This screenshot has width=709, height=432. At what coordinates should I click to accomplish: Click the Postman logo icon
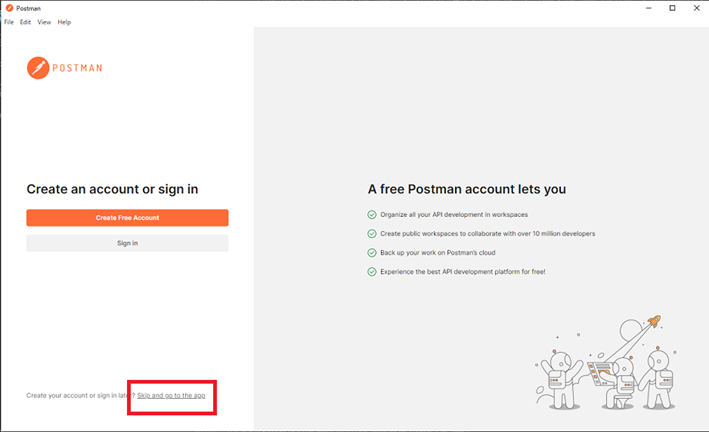(37, 68)
